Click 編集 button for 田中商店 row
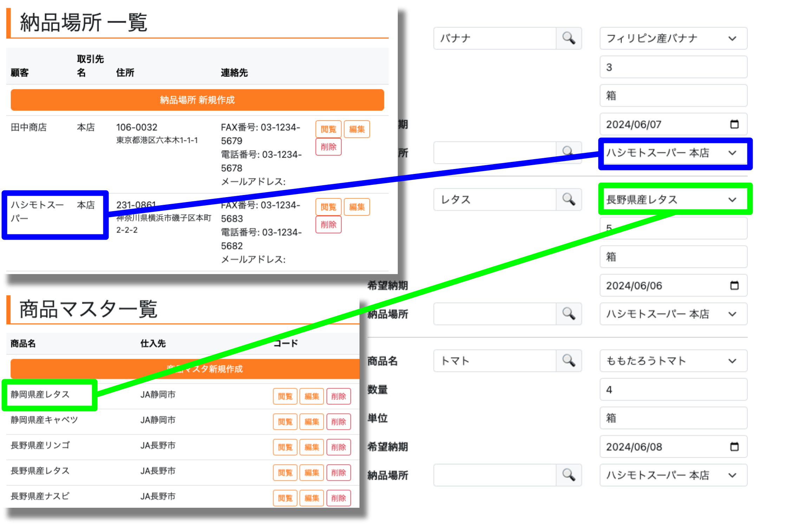The height and width of the screenshot is (532, 811). [357, 129]
